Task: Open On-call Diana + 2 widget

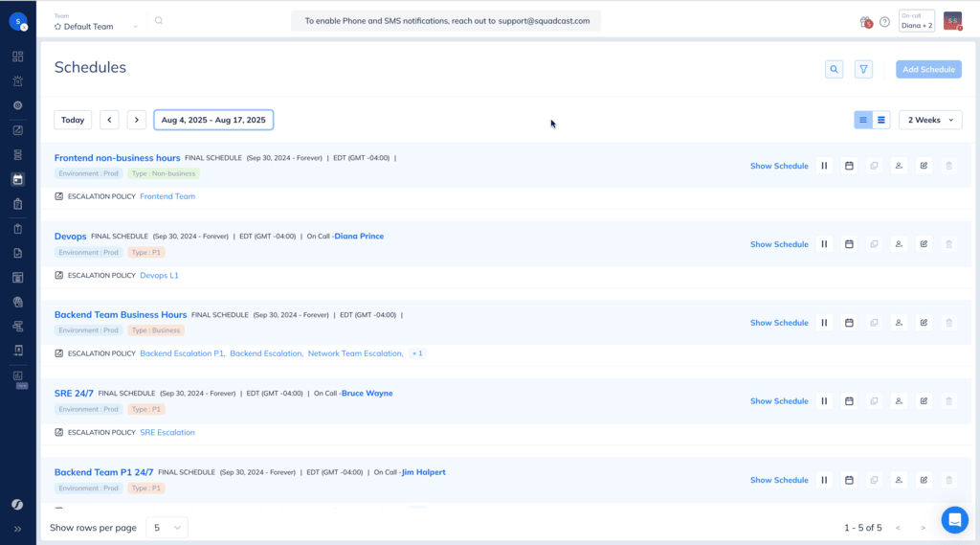Action: click(x=916, y=21)
